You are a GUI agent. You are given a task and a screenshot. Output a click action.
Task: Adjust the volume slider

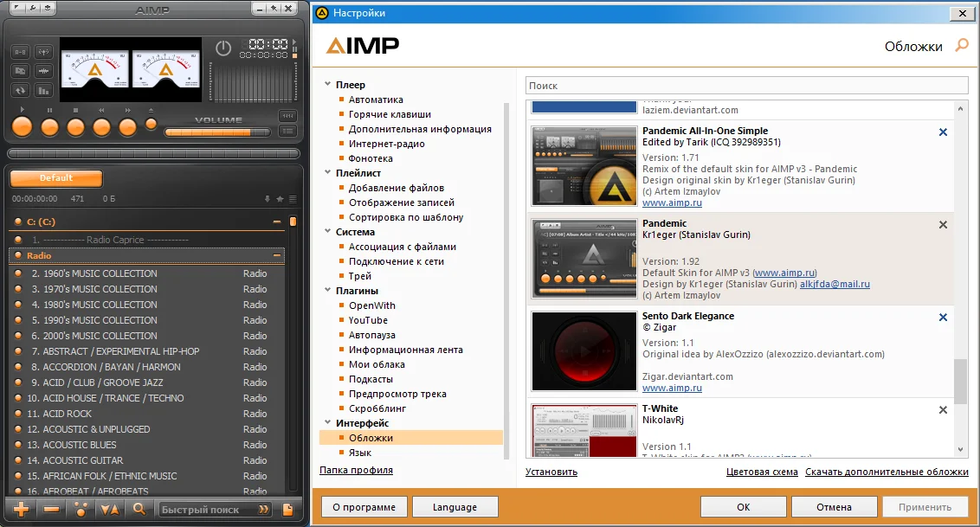[217, 132]
